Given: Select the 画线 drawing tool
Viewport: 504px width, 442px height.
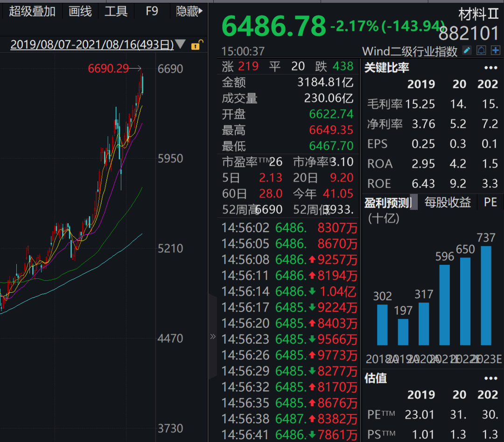Looking at the screenshot, I should 80,11.
